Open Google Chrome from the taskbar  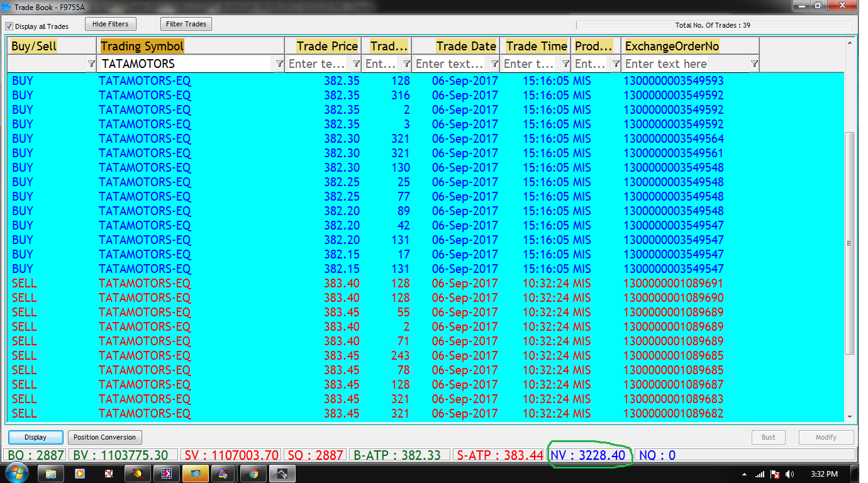(253, 474)
